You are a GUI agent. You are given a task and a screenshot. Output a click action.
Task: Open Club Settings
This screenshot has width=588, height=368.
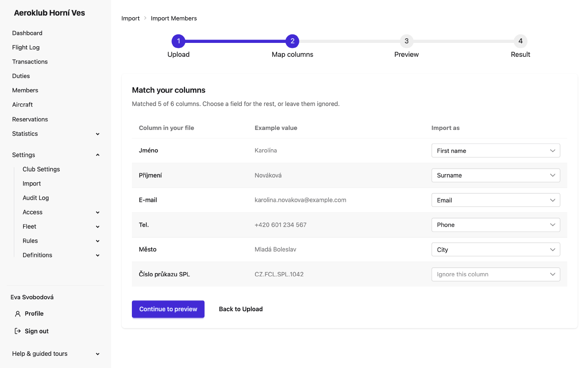pos(41,169)
